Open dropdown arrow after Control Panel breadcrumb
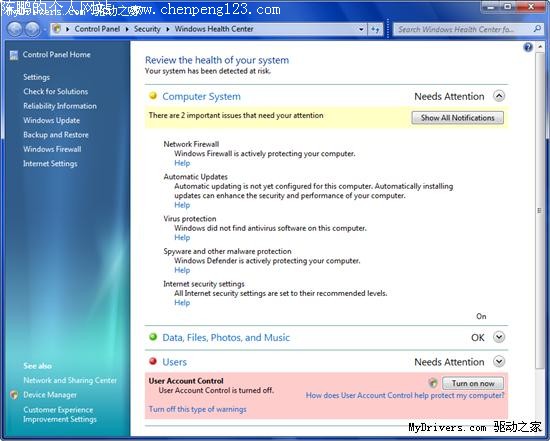The height and width of the screenshot is (441, 550). (127, 29)
